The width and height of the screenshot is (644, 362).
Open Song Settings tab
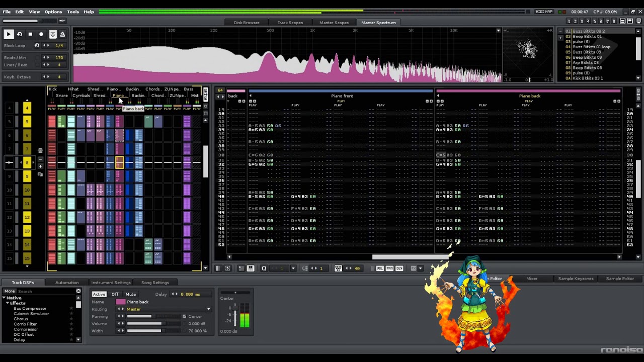[155, 283]
